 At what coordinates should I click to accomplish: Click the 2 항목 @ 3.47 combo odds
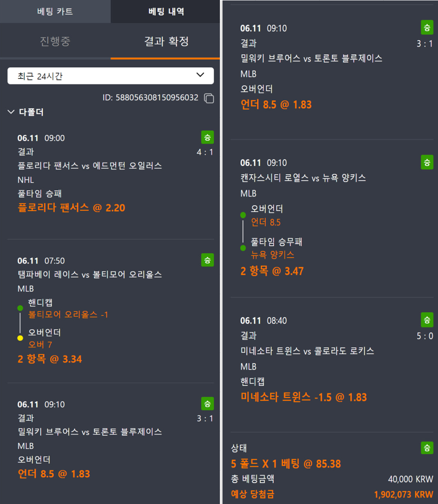[x=272, y=271]
